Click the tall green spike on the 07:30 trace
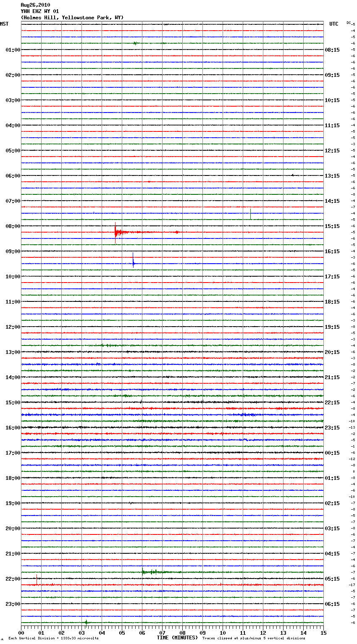Image resolution: width=357 pixels, height=644 pixels. click(250, 214)
